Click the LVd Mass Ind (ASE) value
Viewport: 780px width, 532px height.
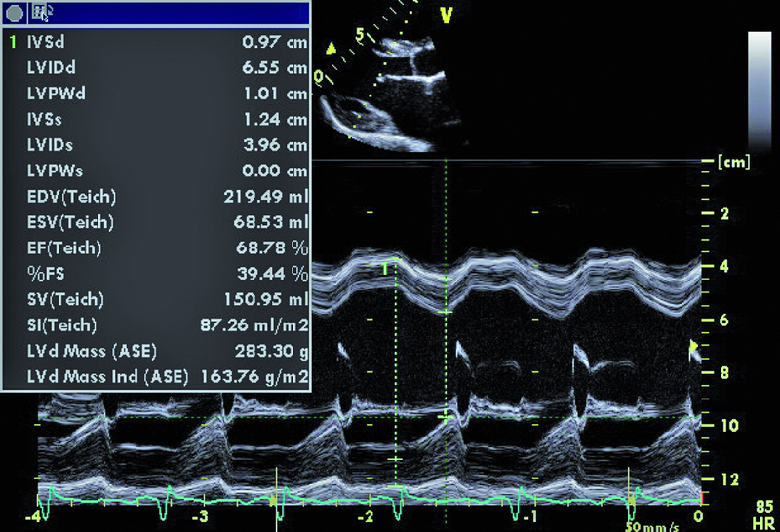coord(253,375)
